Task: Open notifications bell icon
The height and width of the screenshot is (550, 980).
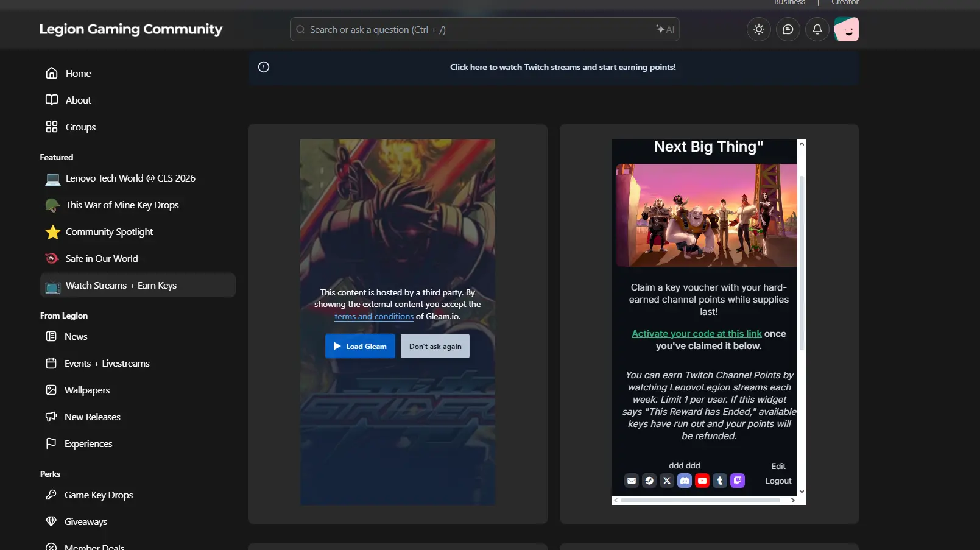Action: click(x=817, y=29)
